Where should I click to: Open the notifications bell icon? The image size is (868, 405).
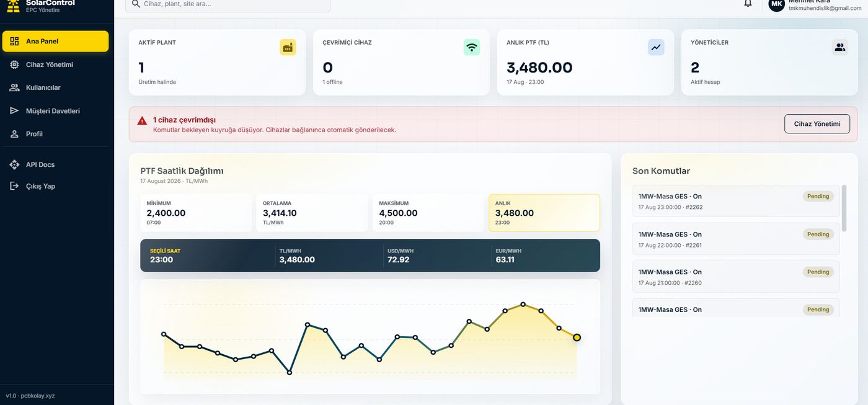[748, 3]
